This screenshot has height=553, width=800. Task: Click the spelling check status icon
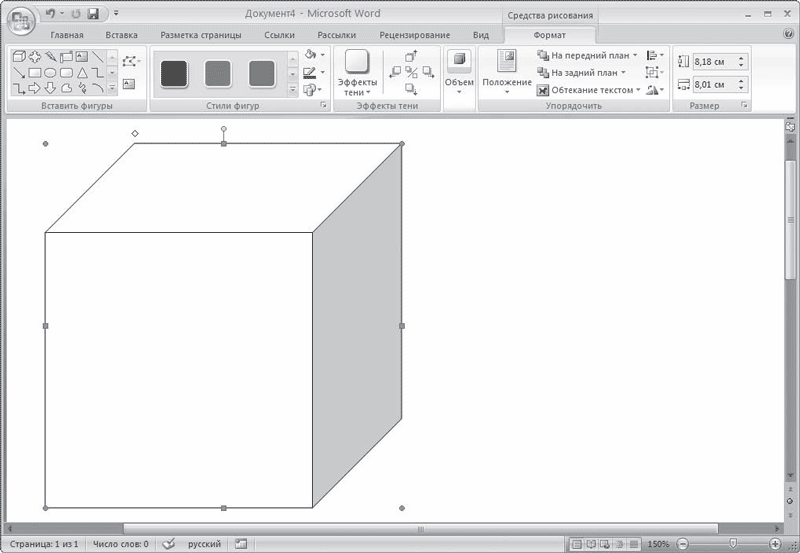(168, 544)
